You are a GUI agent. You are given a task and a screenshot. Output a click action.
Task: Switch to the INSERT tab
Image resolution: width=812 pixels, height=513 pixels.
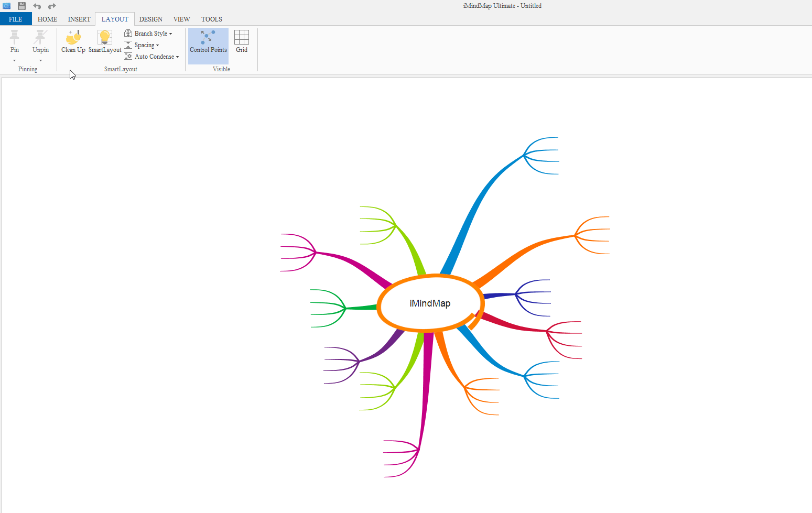click(x=79, y=19)
